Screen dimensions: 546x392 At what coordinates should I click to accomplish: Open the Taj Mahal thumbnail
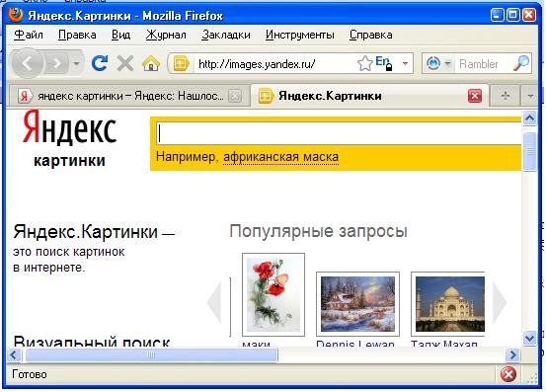(x=449, y=304)
